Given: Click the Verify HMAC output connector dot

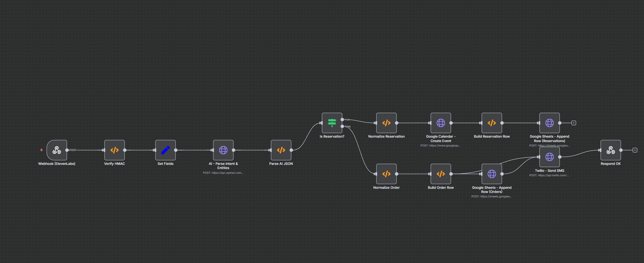Looking at the screenshot, I should [125, 150].
